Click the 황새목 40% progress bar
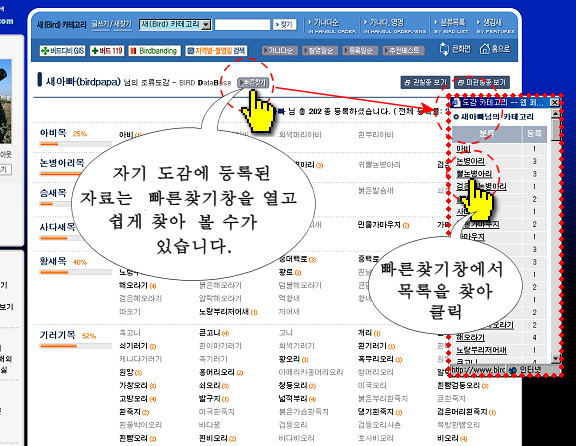The height and width of the screenshot is (446, 576). [76, 272]
